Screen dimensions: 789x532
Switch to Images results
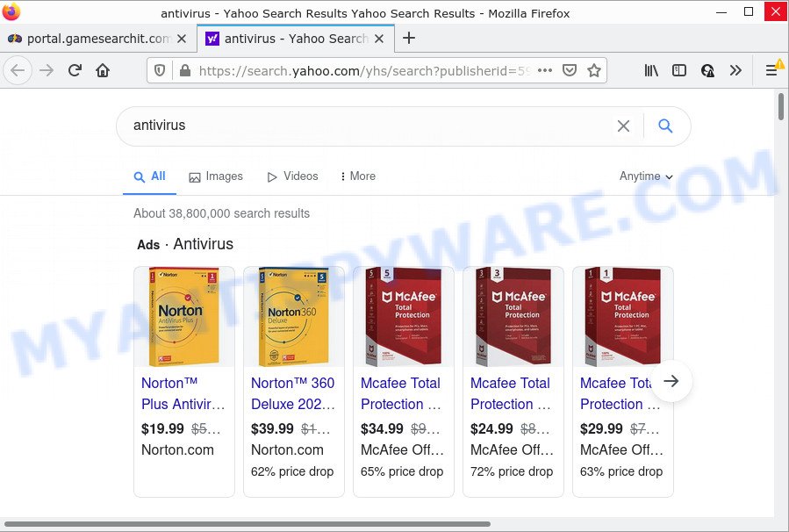(x=216, y=176)
